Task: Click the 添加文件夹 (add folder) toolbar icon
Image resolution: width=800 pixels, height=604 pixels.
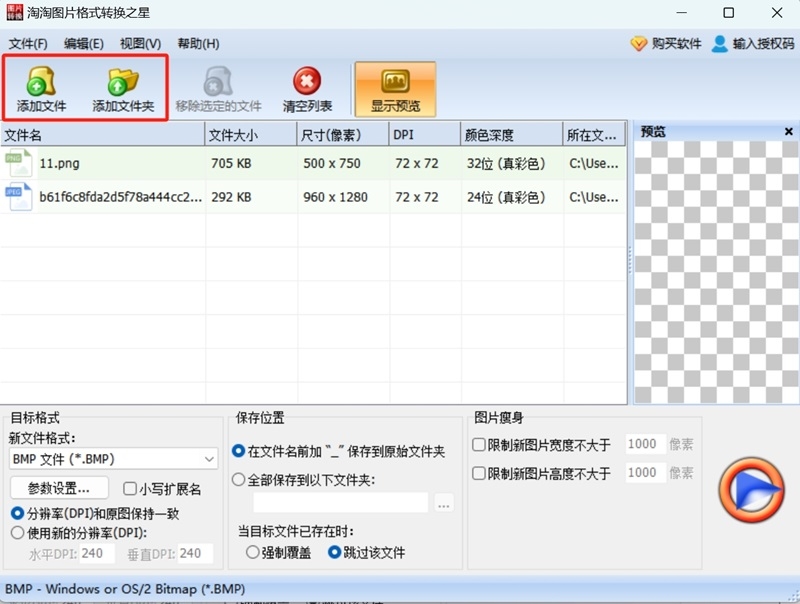Action: coord(123,81)
